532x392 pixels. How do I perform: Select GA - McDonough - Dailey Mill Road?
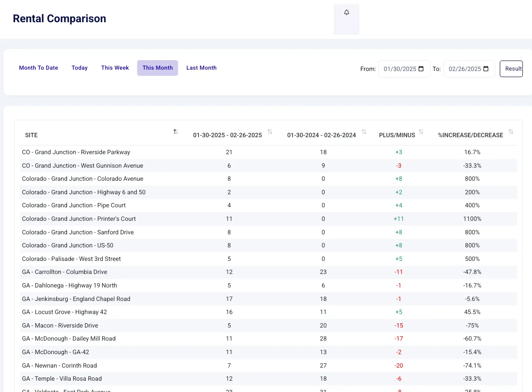[x=69, y=338]
